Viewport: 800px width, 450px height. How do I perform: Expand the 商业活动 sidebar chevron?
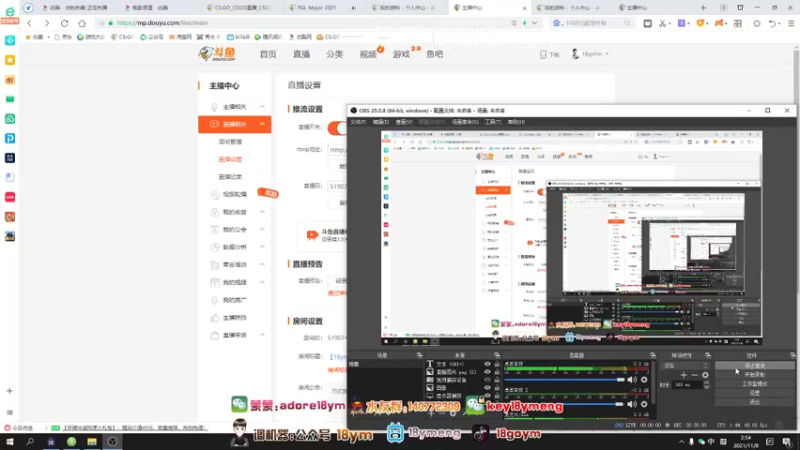tap(262, 264)
